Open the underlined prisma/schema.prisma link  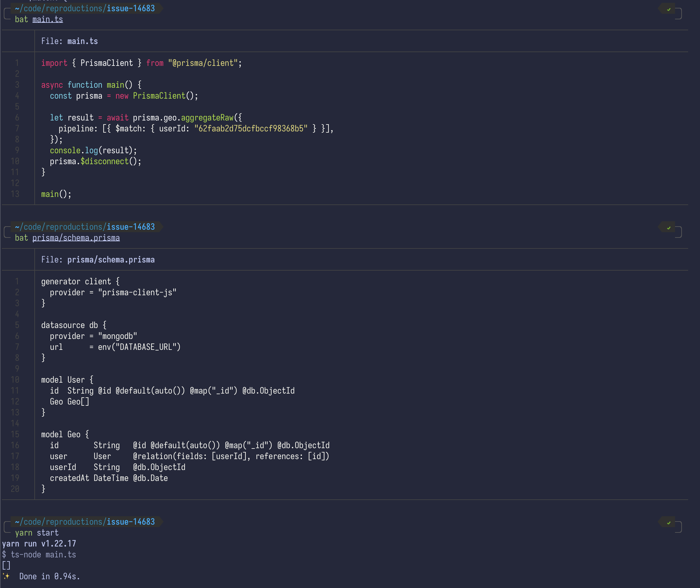[x=76, y=237]
